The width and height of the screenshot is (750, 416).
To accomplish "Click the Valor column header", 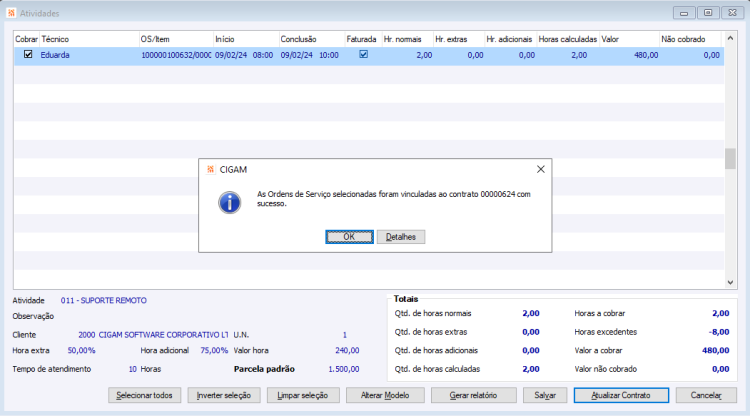I will tap(629, 39).
